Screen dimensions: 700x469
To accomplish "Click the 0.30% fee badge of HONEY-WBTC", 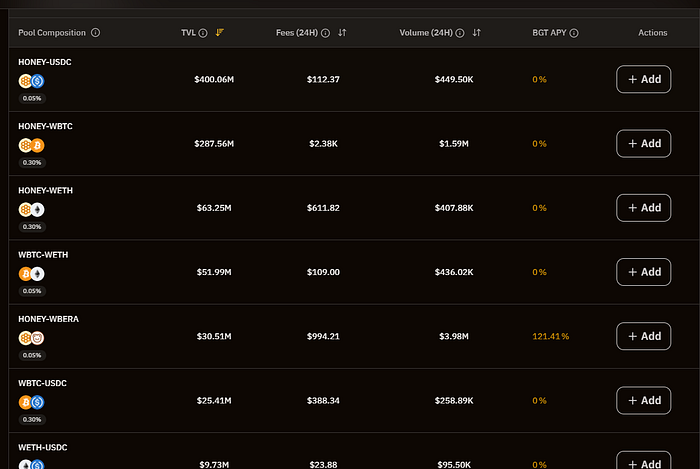I will (32, 162).
